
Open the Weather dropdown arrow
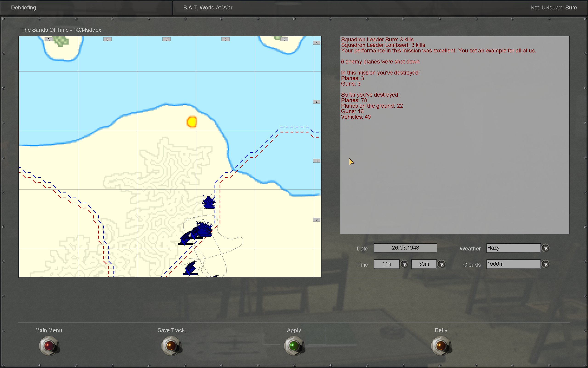pyautogui.click(x=546, y=248)
